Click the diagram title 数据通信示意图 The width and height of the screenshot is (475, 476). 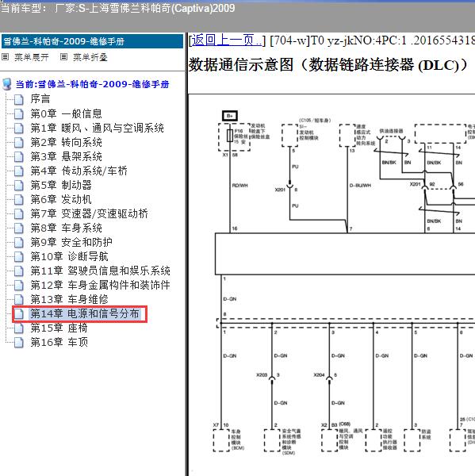pyautogui.click(x=329, y=64)
